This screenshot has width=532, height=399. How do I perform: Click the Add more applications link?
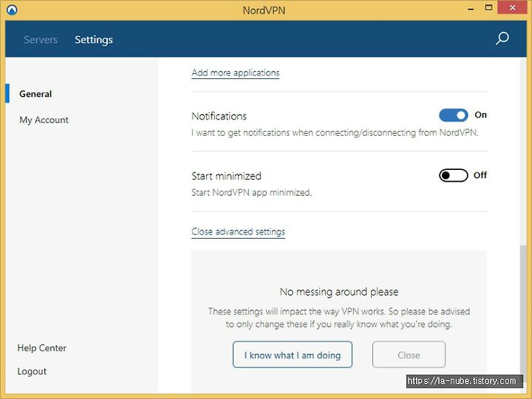pos(236,72)
